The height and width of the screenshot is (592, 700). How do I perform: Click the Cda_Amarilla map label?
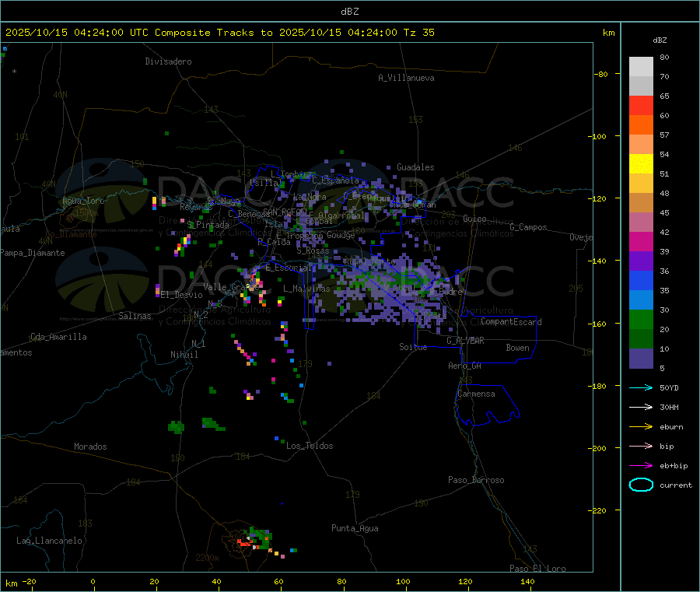pyautogui.click(x=58, y=337)
